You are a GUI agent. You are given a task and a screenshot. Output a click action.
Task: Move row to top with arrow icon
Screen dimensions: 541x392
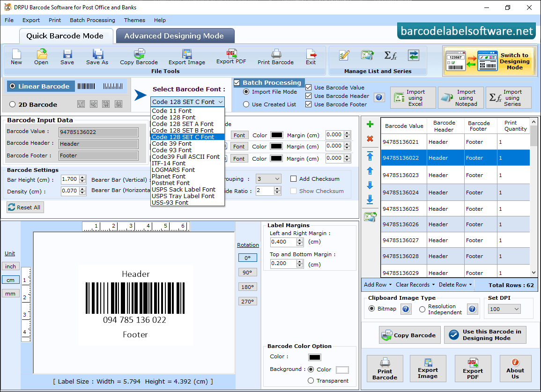tap(370, 156)
